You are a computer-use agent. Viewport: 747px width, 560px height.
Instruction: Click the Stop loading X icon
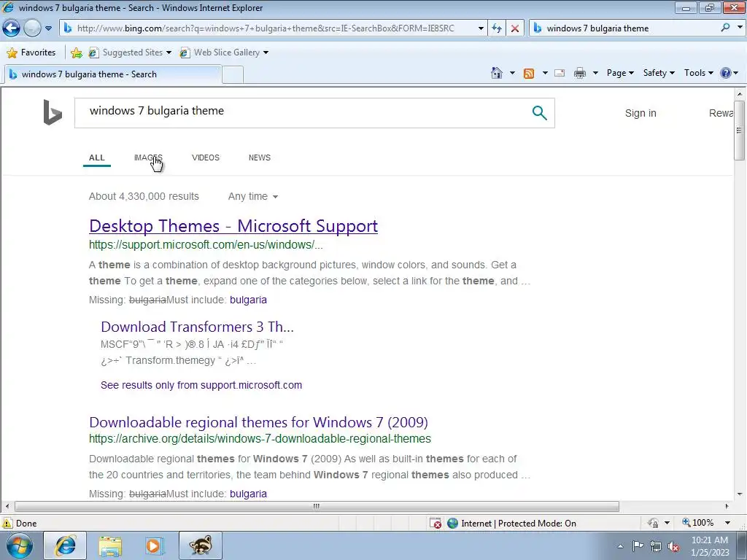(515, 28)
